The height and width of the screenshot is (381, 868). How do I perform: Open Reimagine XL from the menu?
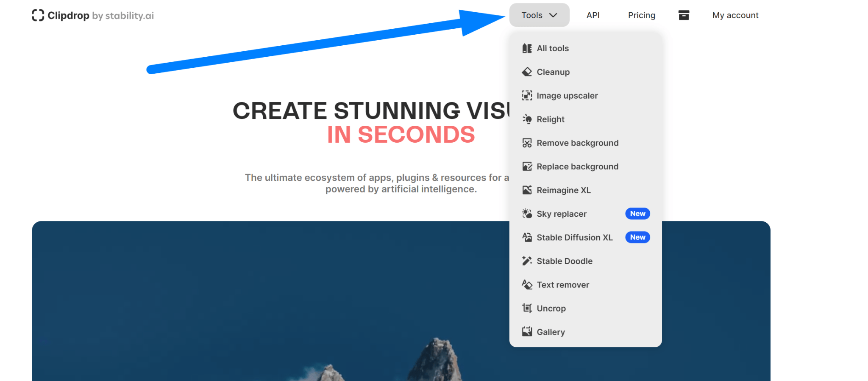click(x=563, y=190)
